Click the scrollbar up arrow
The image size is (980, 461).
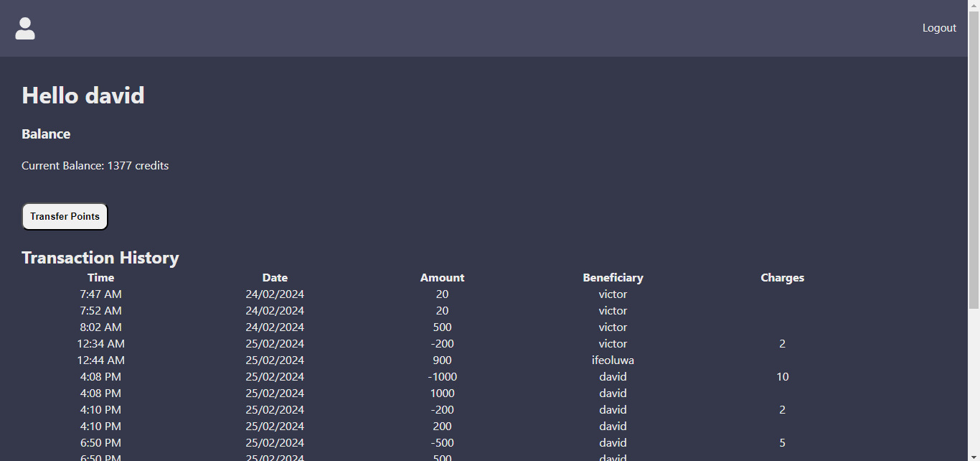click(x=974, y=4)
